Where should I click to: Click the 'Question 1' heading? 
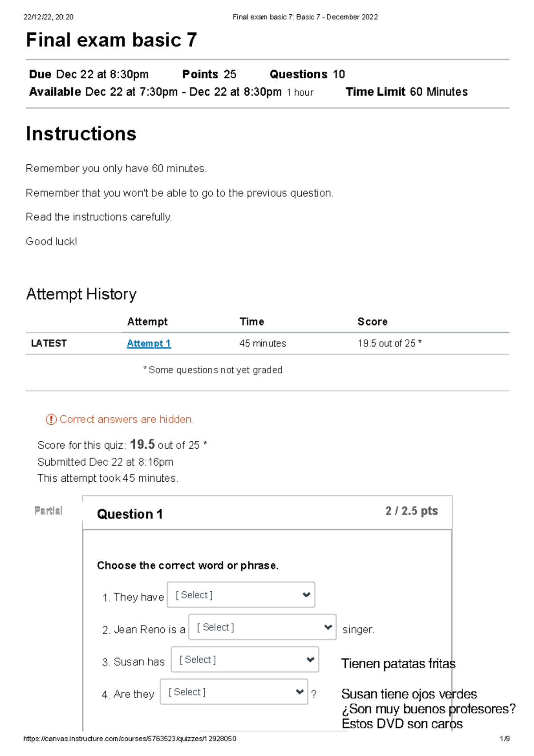(130, 514)
